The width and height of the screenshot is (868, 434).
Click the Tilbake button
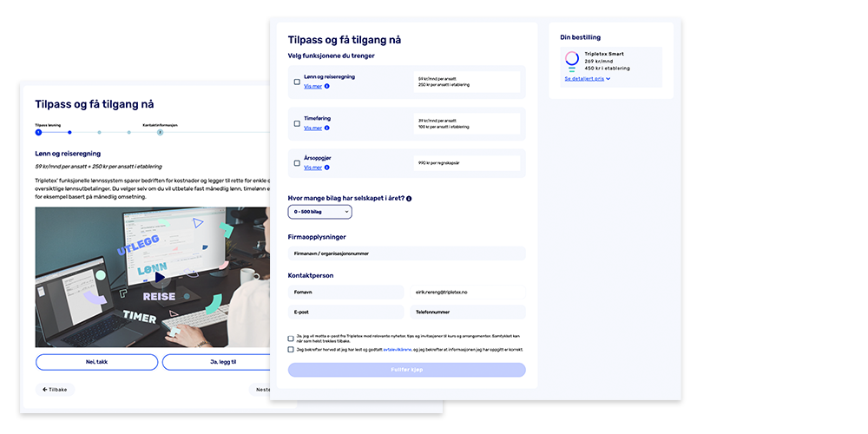coord(55,390)
